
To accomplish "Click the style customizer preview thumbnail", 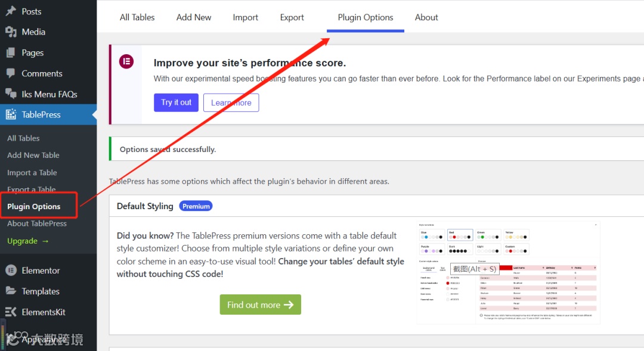I will pos(509,273).
